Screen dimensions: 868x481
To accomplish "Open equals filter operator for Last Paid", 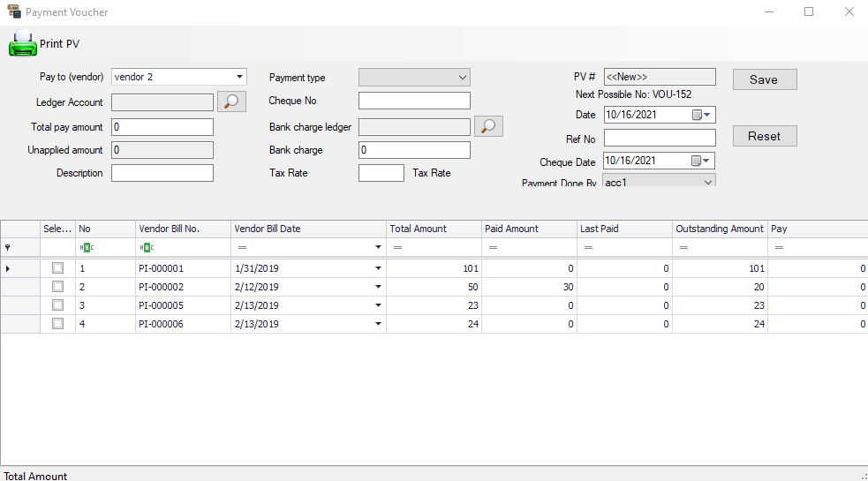I will click(x=588, y=247).
